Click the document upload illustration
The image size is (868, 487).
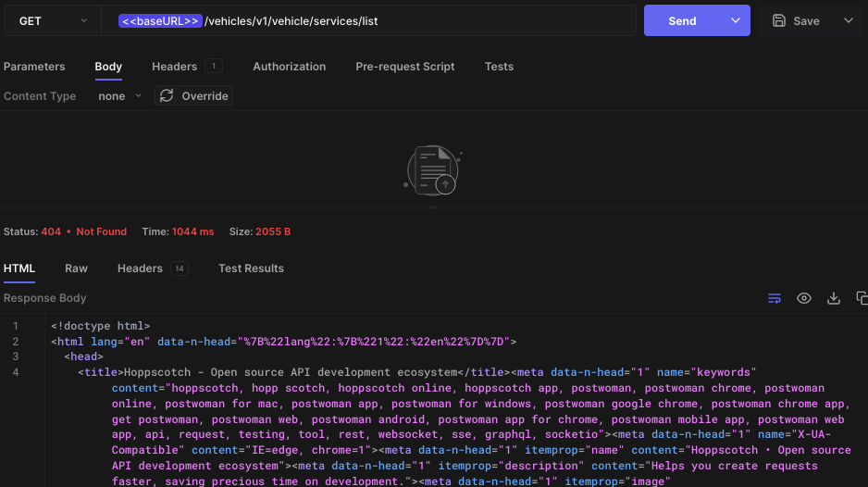[433, 170]
